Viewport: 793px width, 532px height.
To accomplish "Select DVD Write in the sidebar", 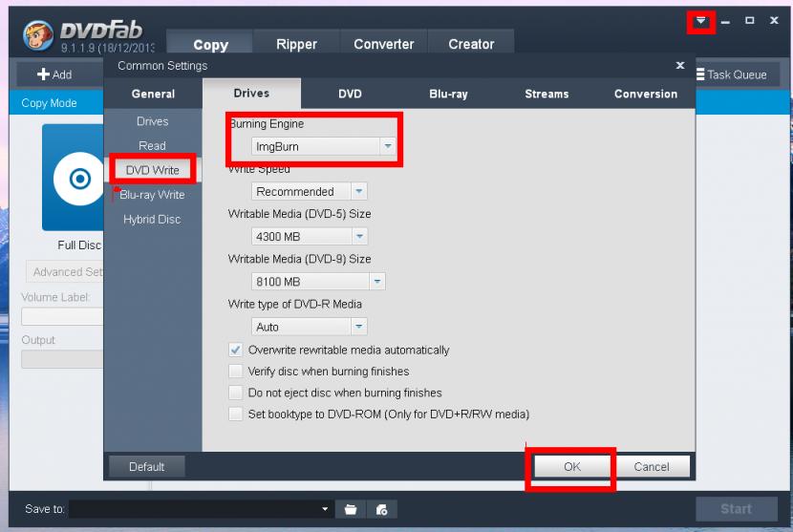I will [152, 170].
